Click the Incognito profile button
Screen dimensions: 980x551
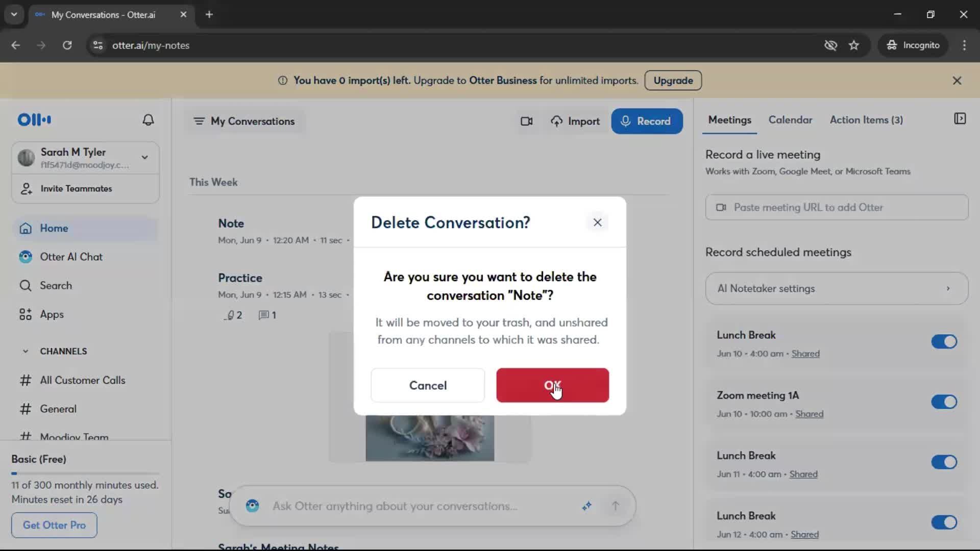(913, 45)
